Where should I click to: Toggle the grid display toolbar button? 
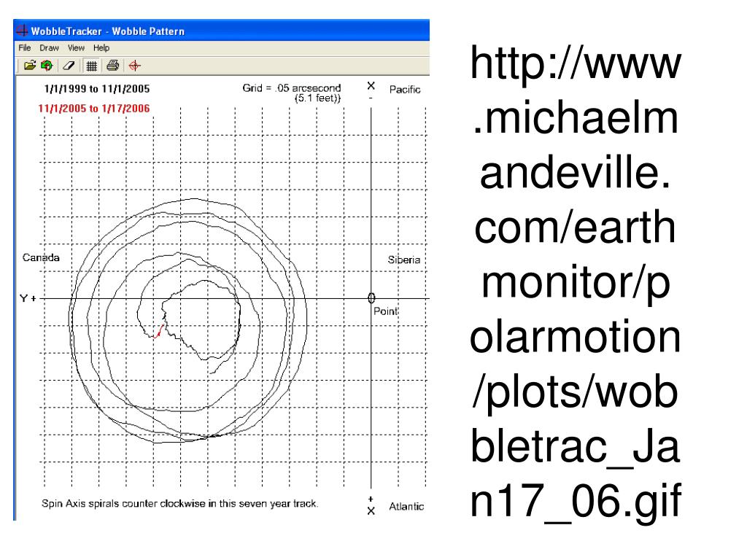(91, 66)
